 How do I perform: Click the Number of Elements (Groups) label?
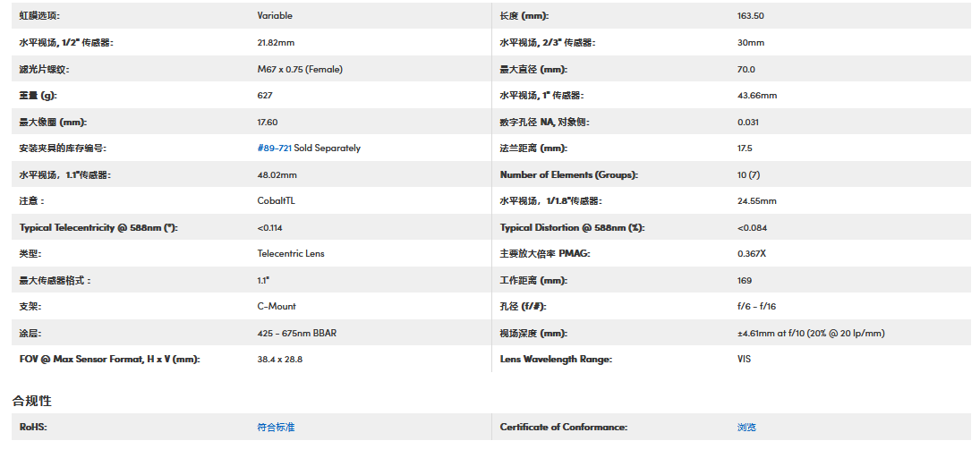(568, 175)
